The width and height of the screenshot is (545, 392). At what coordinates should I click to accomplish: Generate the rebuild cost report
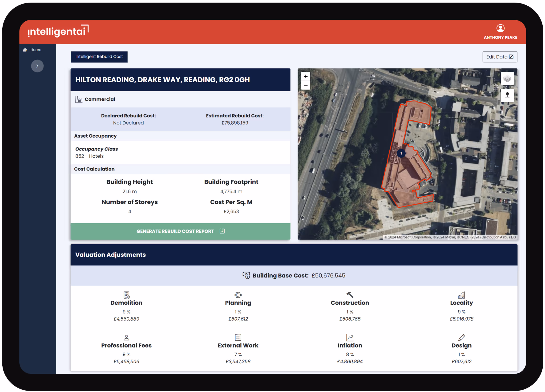coord(181,231)
